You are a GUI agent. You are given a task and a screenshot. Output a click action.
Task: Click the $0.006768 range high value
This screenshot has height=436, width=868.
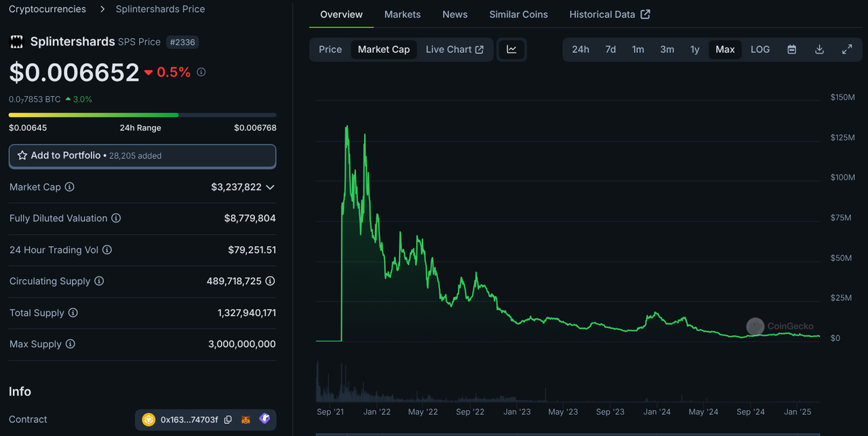point(255,127)
